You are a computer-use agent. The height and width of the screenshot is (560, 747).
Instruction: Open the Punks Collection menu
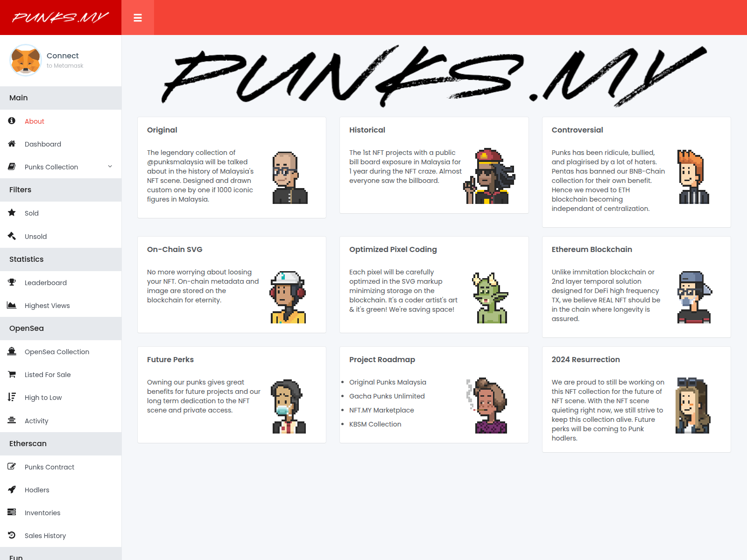(x=61, y=167)
